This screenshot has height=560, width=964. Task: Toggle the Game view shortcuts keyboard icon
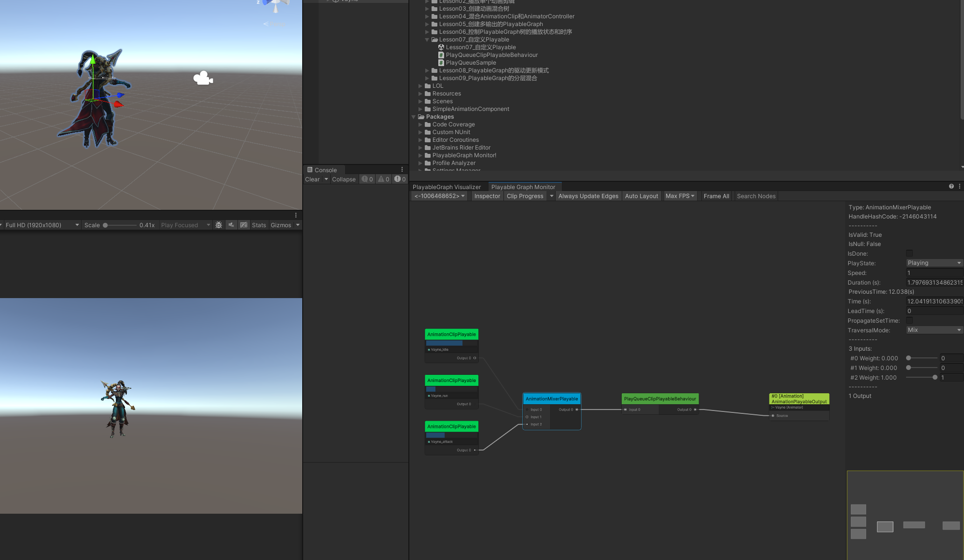coord(244,225)
